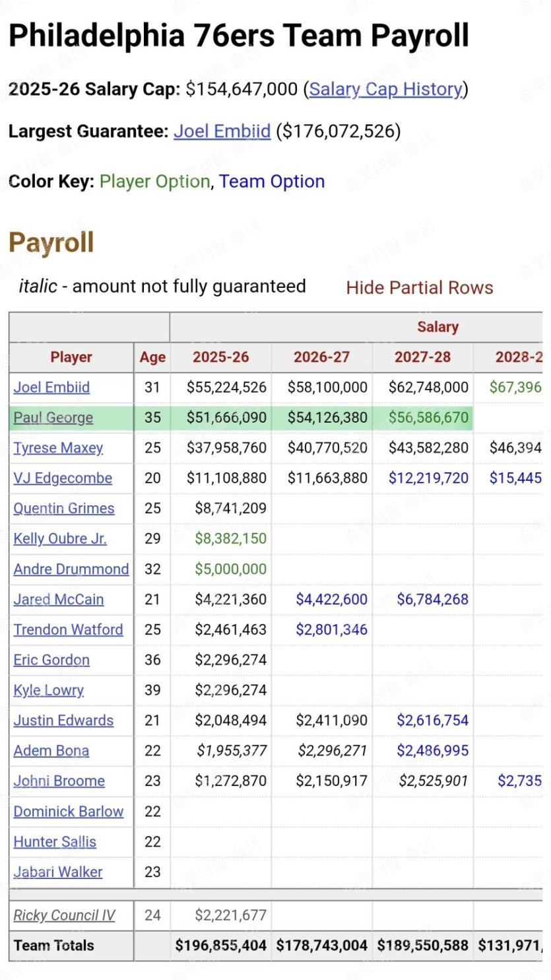Go to Andre Drummond's profile
This screenshot has height=980, width=551.
pos(71,569)
